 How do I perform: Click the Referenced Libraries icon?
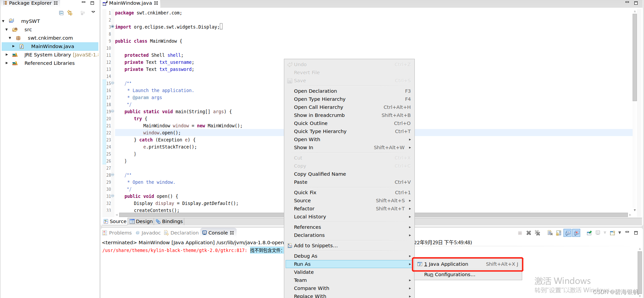(x=15, y=63)
